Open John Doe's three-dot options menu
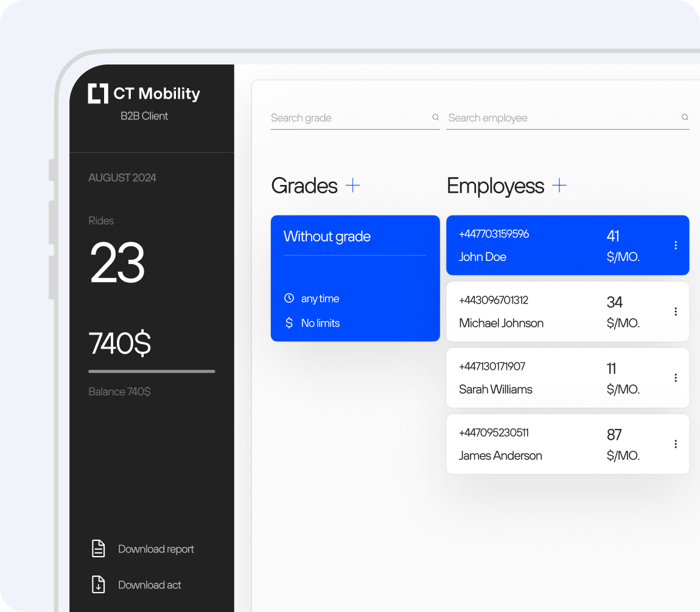Image resolution: width=700 pixels, height=612 pixels. tap(676, 245)
